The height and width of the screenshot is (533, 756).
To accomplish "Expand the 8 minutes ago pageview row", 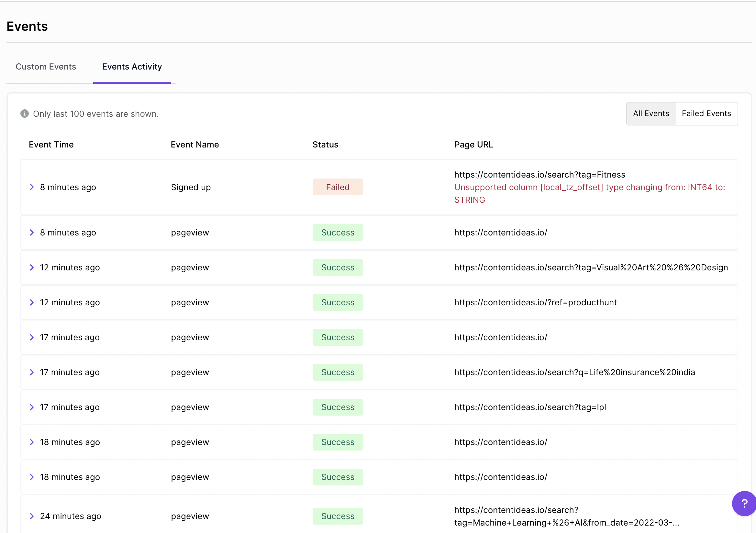I will coord(32,233).
